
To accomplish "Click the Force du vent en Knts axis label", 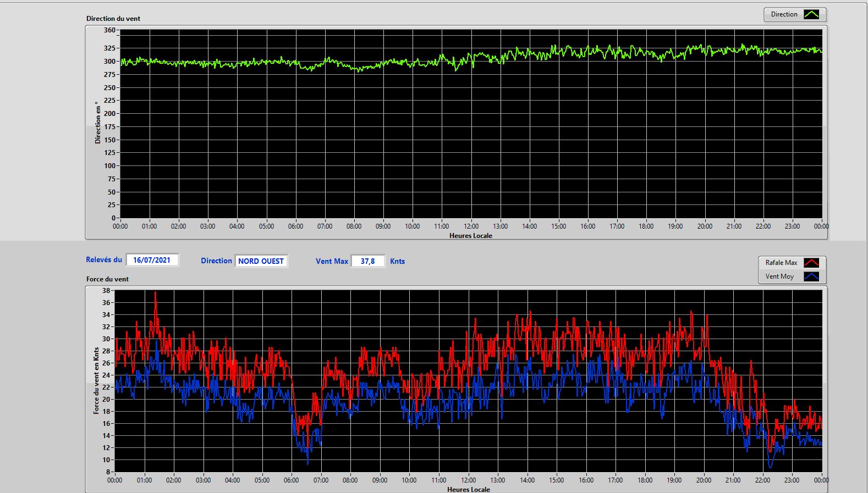I will (96, 380).
